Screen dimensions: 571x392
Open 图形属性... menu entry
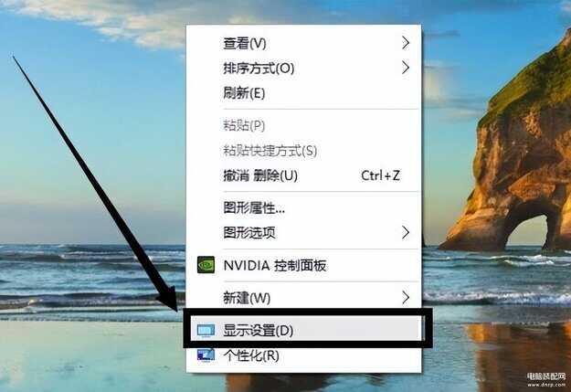click(303, 208)
